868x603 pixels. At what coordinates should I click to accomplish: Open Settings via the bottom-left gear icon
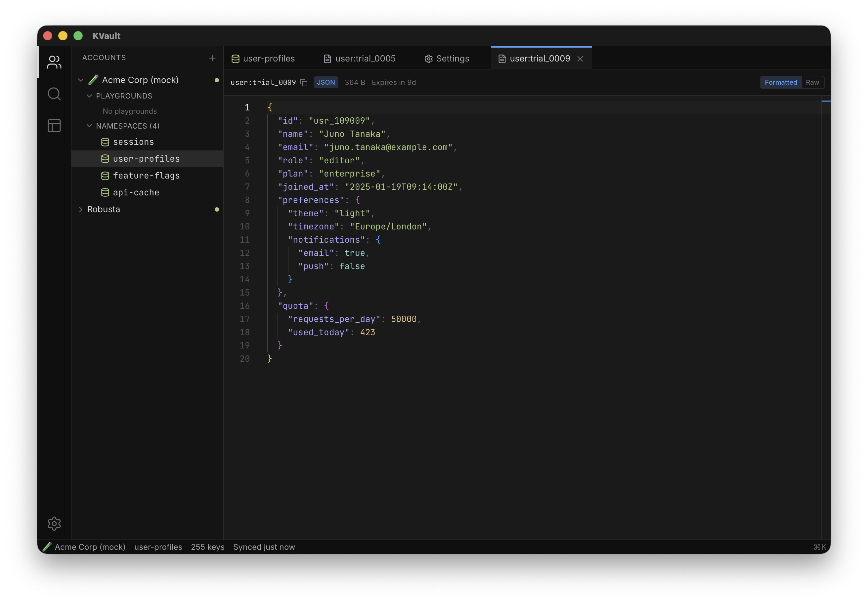[54, 523]
